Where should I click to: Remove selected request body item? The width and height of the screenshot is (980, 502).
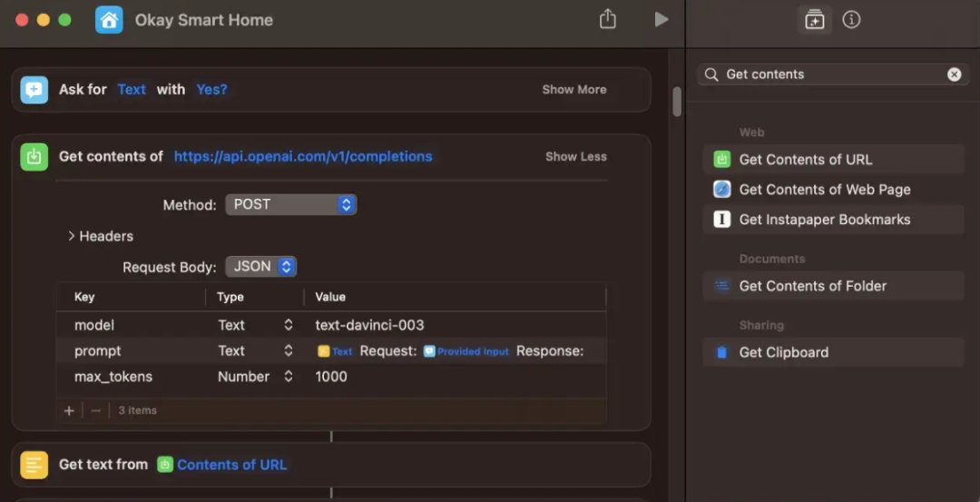(x=95, y=410)
